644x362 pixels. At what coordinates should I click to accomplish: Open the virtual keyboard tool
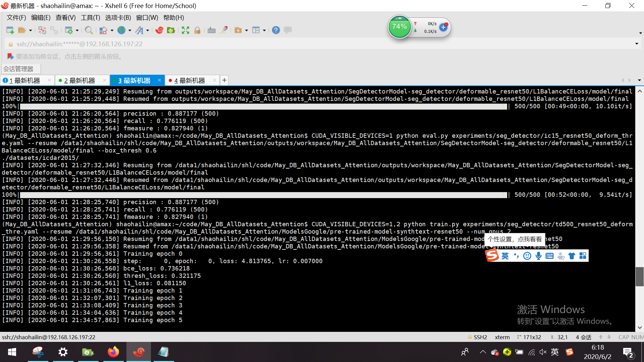211,30
